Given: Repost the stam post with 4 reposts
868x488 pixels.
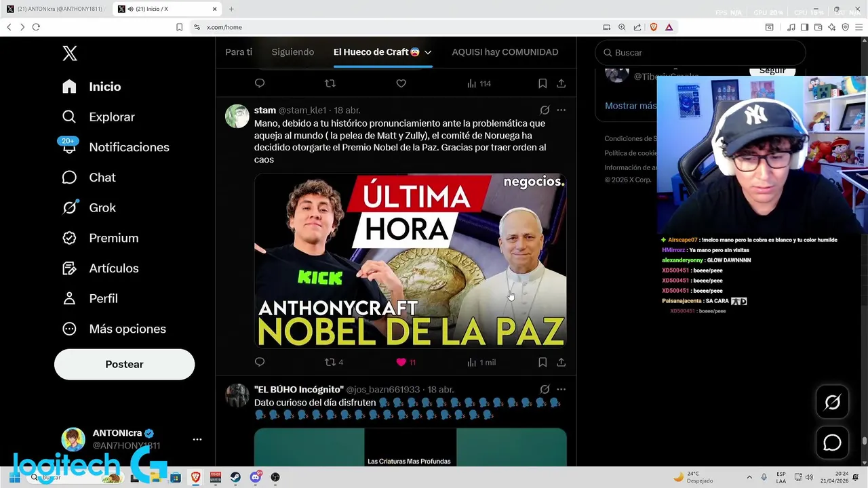Looking at the screenshot, I should [x=334, y=362].
